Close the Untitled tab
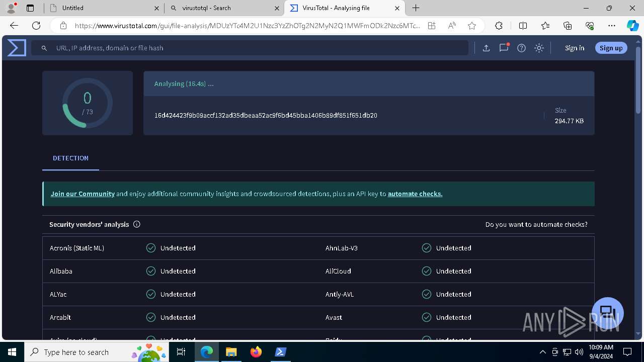644x362 pixels. (156, 8)
